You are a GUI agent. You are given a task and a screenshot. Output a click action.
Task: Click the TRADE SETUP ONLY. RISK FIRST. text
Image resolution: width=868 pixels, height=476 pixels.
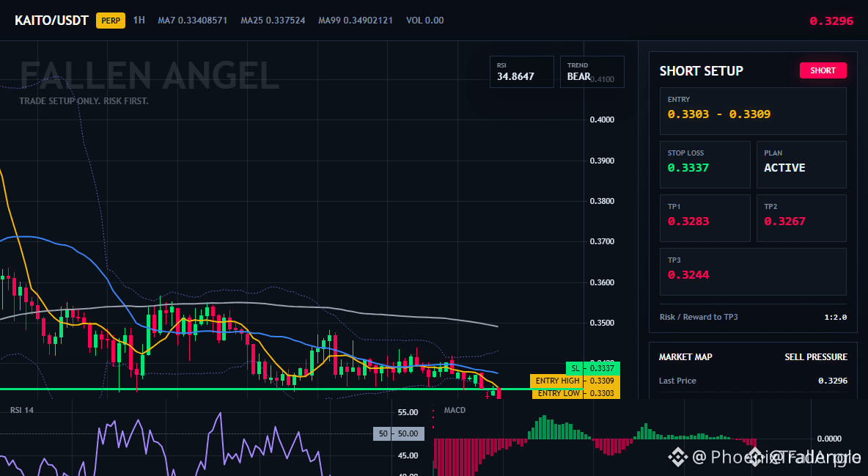pos(84,101)
